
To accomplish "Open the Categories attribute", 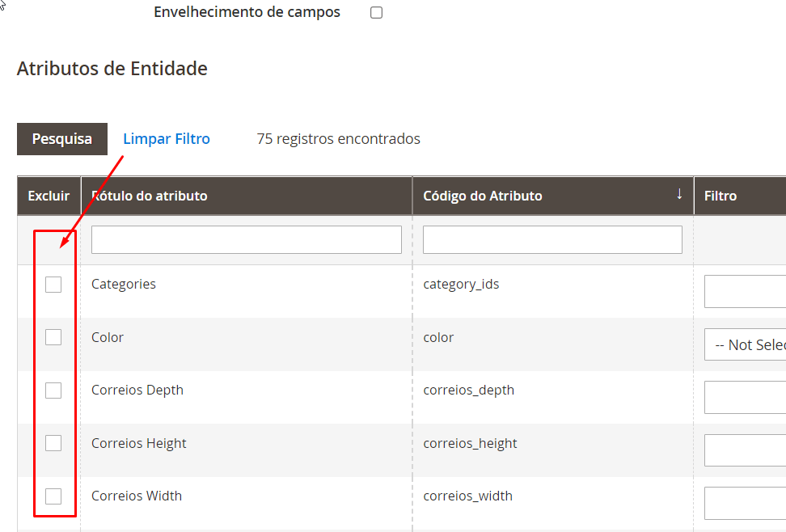I will tap(123, 284).
